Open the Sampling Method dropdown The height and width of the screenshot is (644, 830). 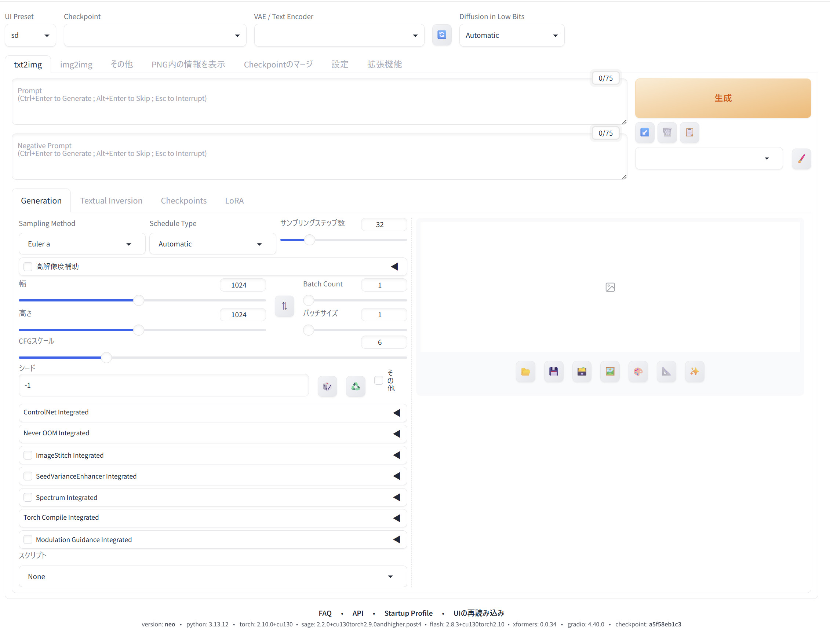pos(82,244)
